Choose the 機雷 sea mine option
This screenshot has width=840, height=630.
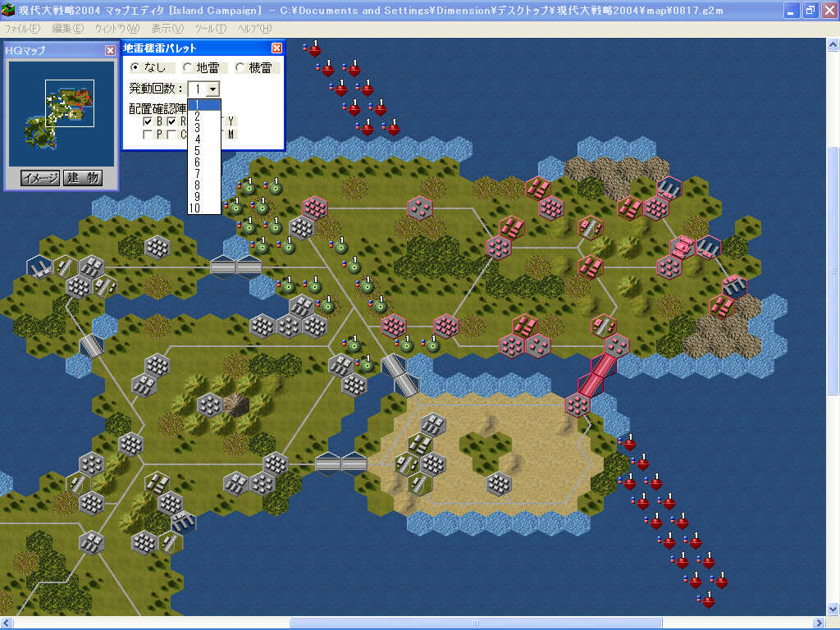240,68
